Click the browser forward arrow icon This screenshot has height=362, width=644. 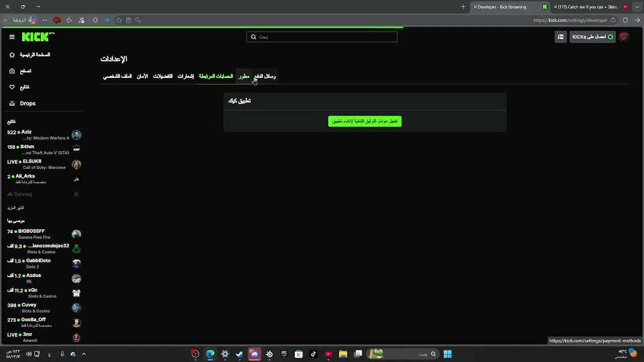637,20
